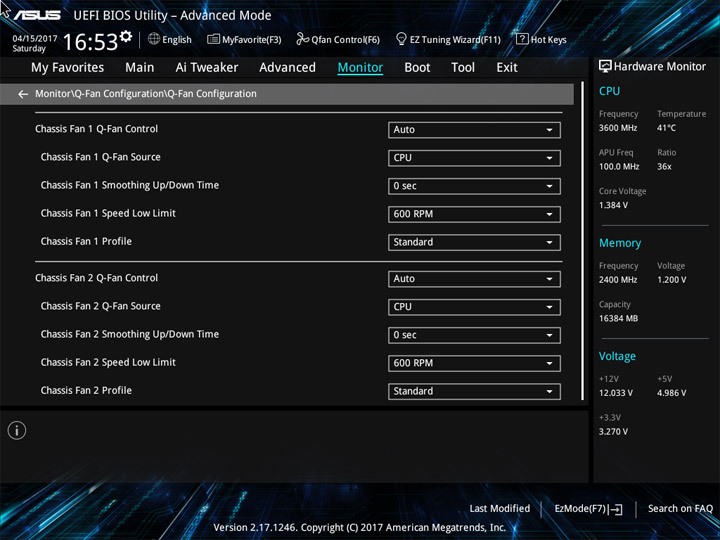Viewport: 720px width, 540px height.
Task: Change Chassis Fan 1 Profile dropdown
Action: (474, 242)
